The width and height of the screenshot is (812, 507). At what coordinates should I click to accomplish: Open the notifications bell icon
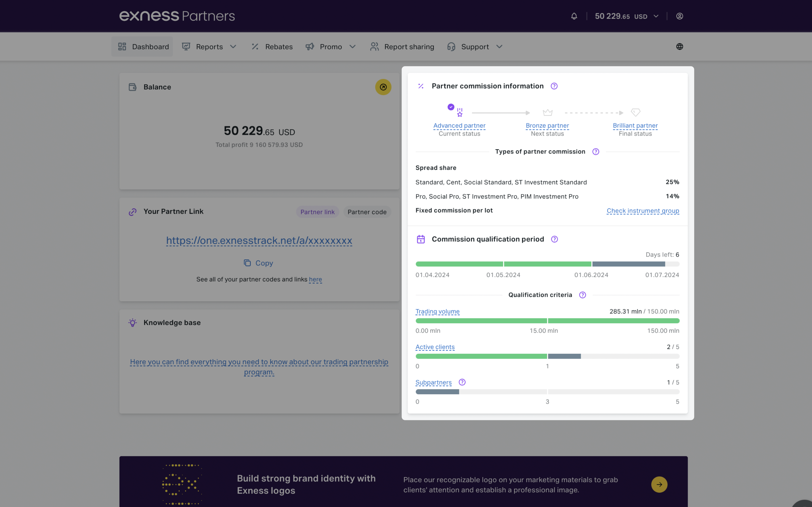(x=574, y=16)
